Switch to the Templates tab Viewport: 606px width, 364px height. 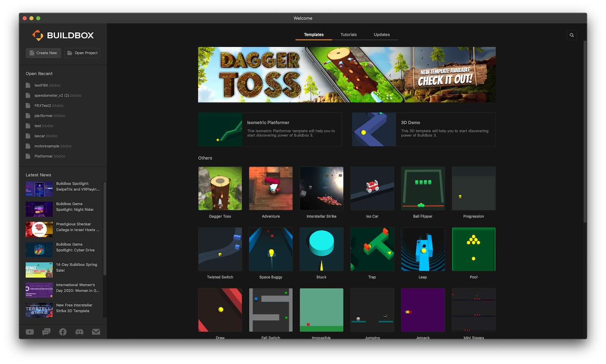tap(314, 35)
